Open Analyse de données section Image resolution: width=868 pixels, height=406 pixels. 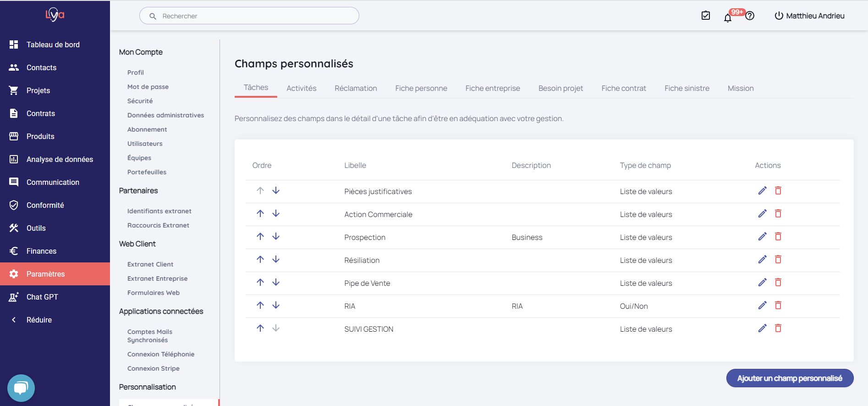tap(55, 159)
